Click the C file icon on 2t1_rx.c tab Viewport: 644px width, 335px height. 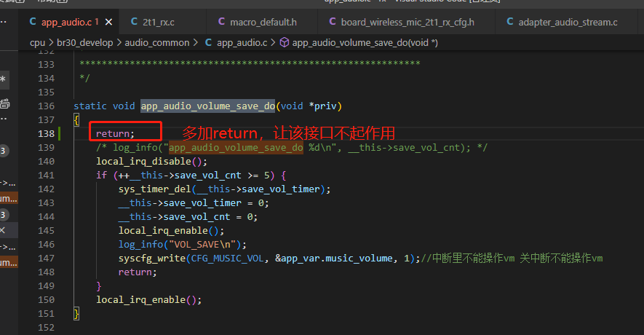(x=134, y=21)
